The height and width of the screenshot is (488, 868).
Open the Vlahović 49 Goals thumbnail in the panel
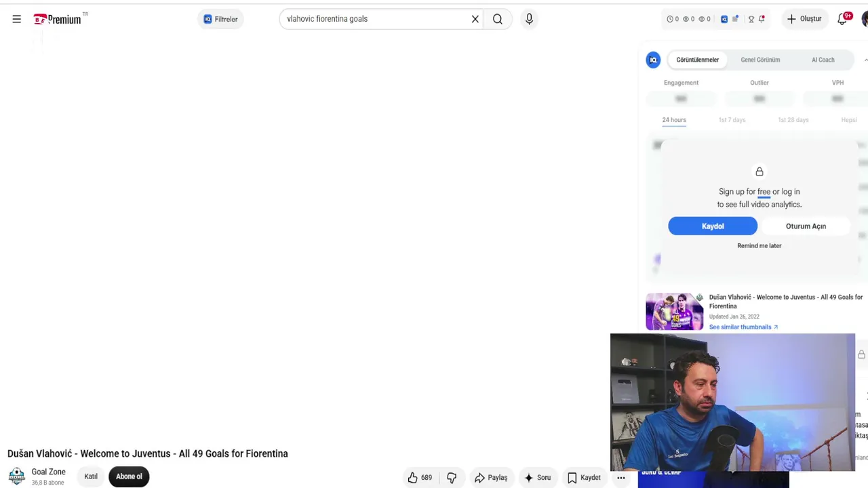coord(674,312)
